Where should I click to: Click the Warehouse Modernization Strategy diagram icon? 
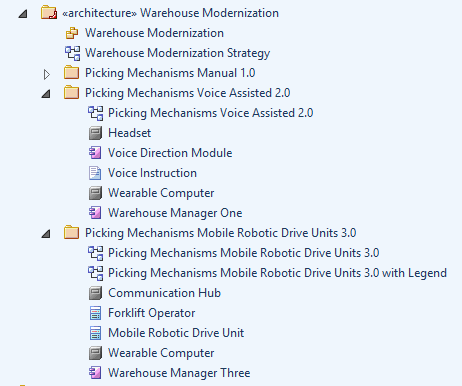pyautogui.click(x=72, y=53)
